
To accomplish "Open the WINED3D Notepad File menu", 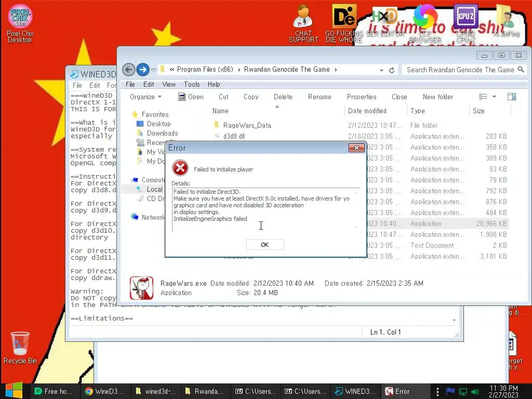I will tap(77, 86).
